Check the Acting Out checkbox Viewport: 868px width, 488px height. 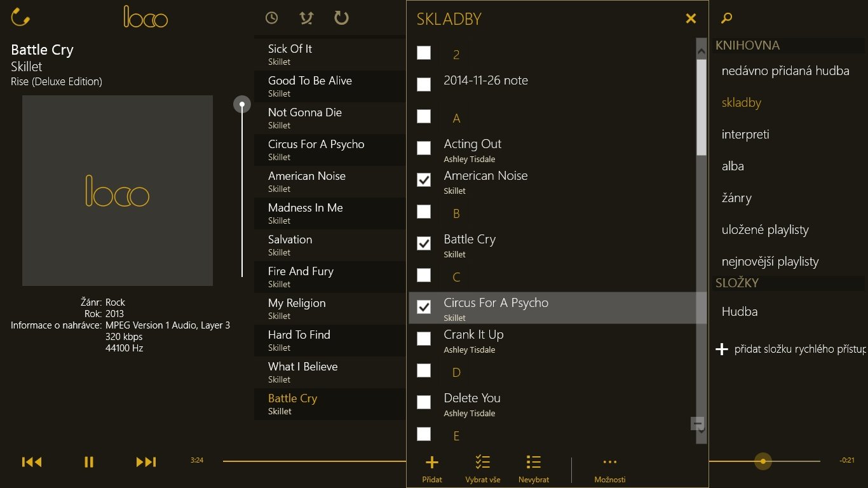point(424,148)
